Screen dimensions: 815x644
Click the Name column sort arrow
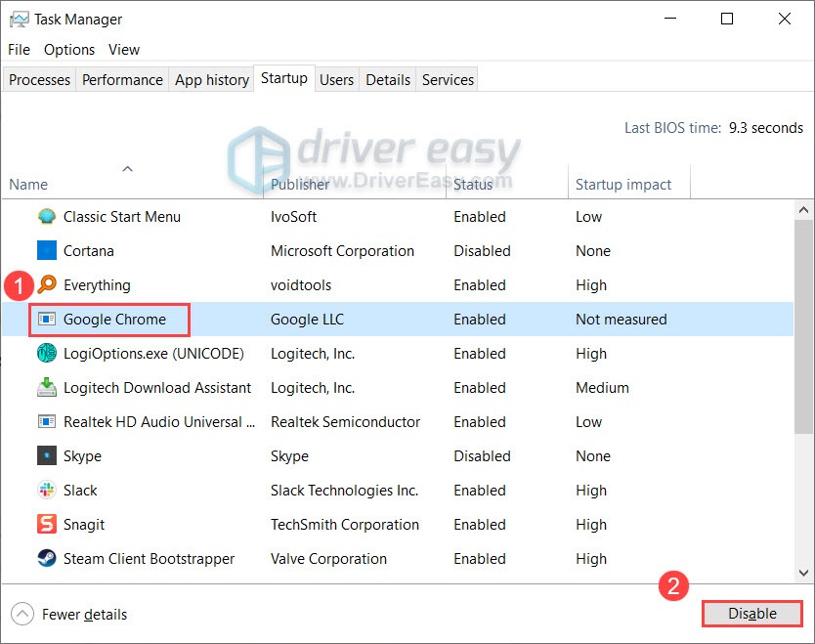pyautogui.click(x=127, y=168)
